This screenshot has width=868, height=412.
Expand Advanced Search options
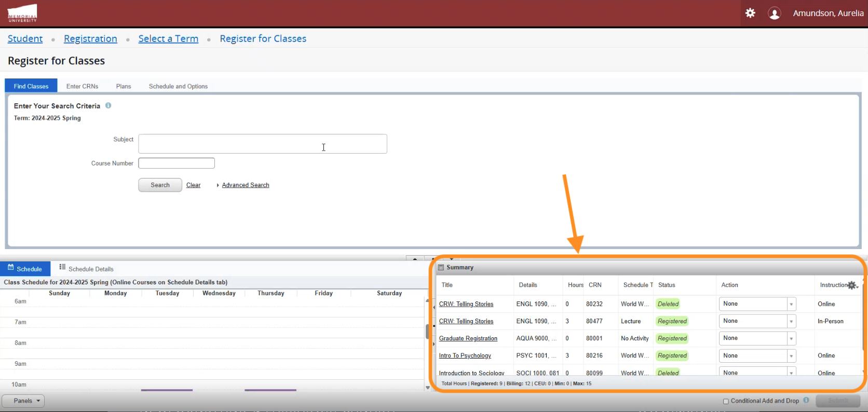[x=245, y=185]
